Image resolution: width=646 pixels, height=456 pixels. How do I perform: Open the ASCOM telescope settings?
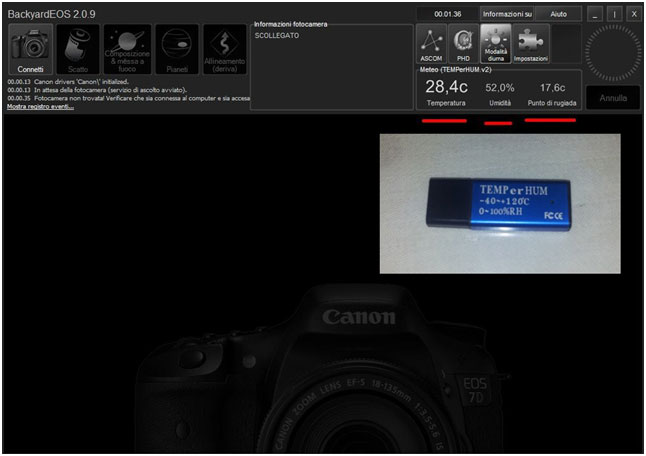(431, 44)
